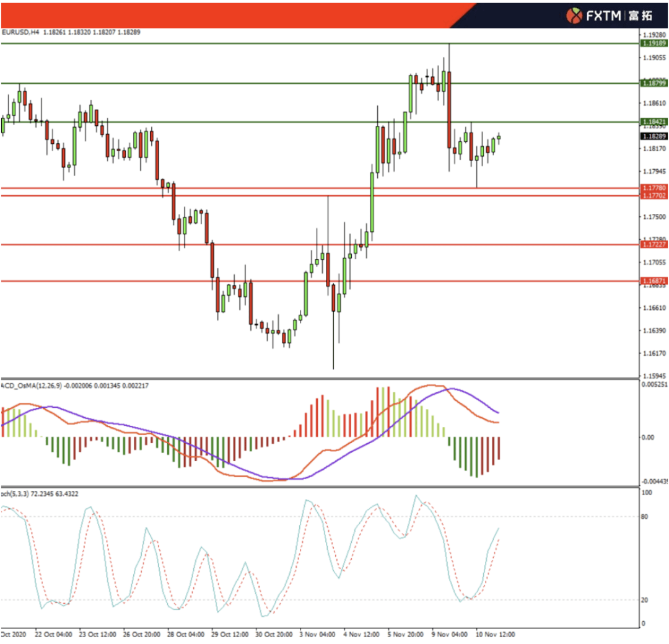Click the 1.17780 red support label
The image size is (669, 644).
click(654, 188)
